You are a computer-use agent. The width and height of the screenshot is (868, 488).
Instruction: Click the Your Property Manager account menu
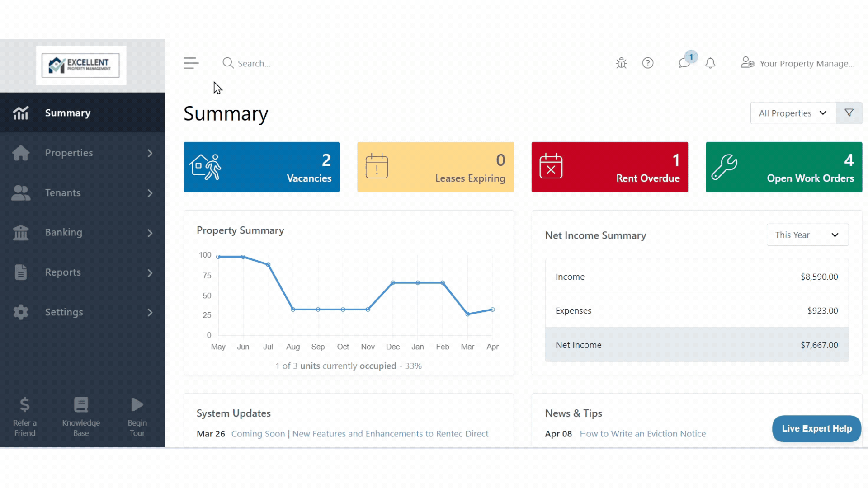[798, 63]
